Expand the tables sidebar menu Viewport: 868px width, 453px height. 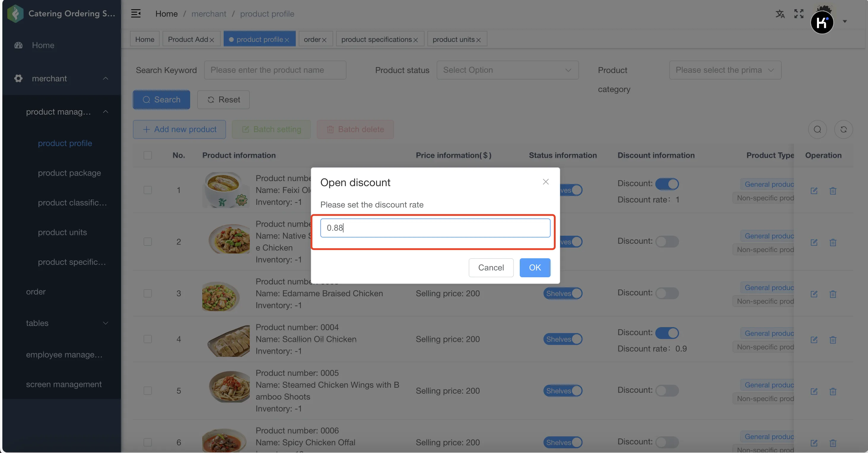tap(62, 323)
